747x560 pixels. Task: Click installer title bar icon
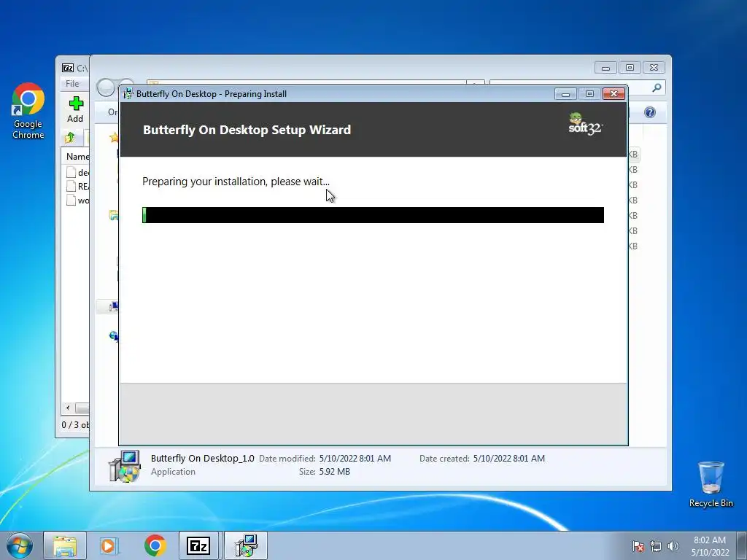(128, 94)
